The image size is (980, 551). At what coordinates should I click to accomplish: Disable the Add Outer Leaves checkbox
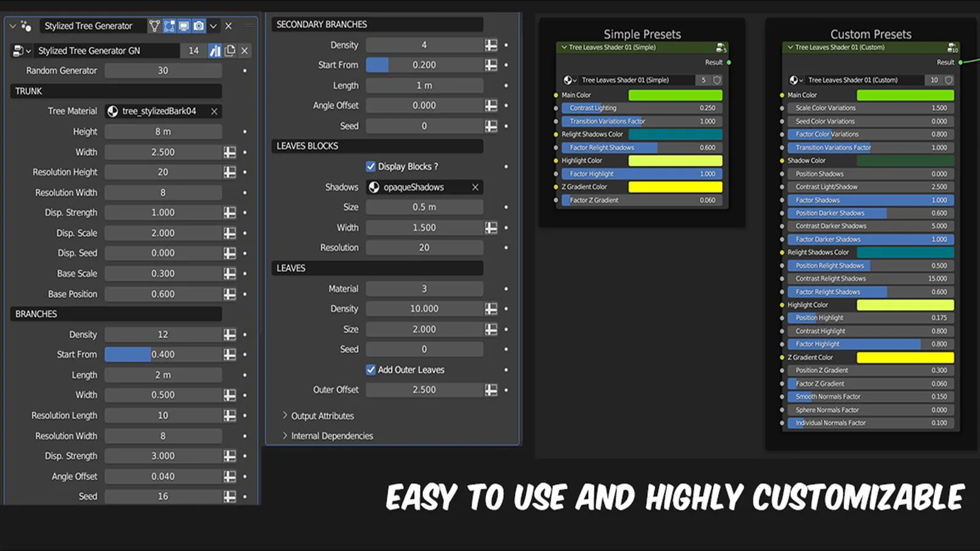(x=371, y=369)
